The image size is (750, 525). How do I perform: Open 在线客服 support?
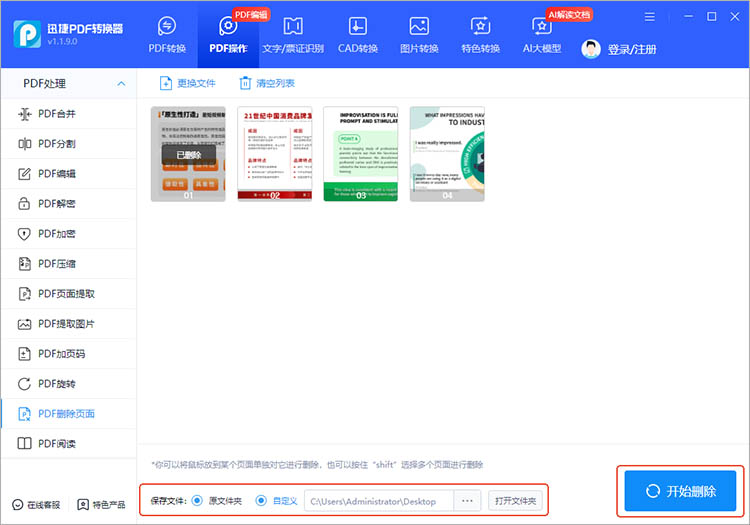click(36, 505)
